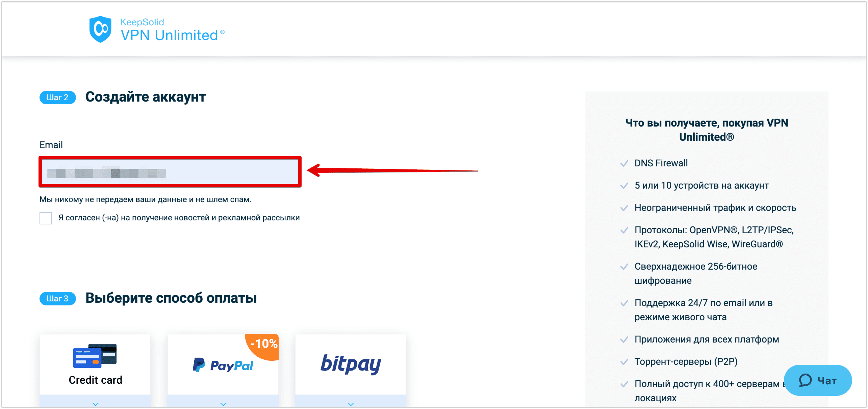Click the newsletter consent label text
The height and width of the screenshot is (409, 868).
[x=179, y=218]
